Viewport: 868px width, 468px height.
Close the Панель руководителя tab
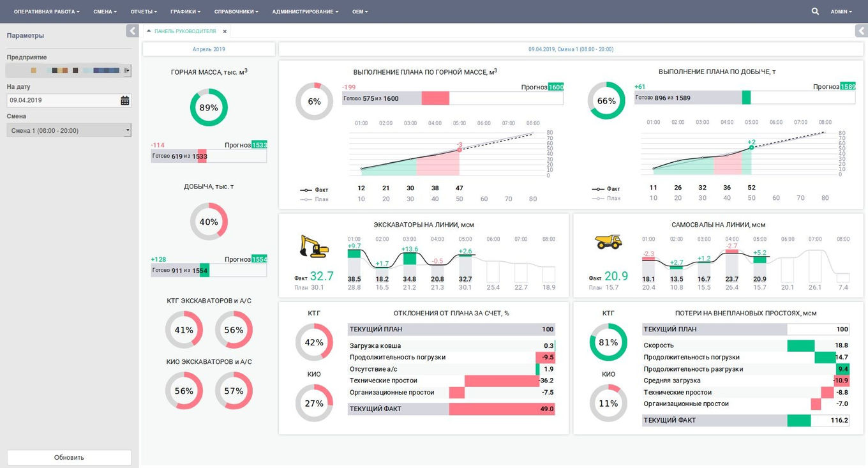click(225, 31)
